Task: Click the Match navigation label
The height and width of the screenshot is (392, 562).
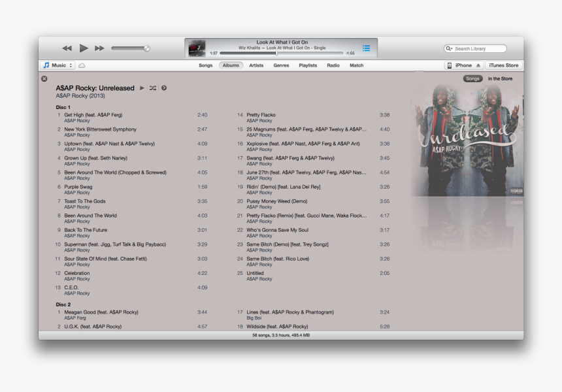Action: [357, 65]
